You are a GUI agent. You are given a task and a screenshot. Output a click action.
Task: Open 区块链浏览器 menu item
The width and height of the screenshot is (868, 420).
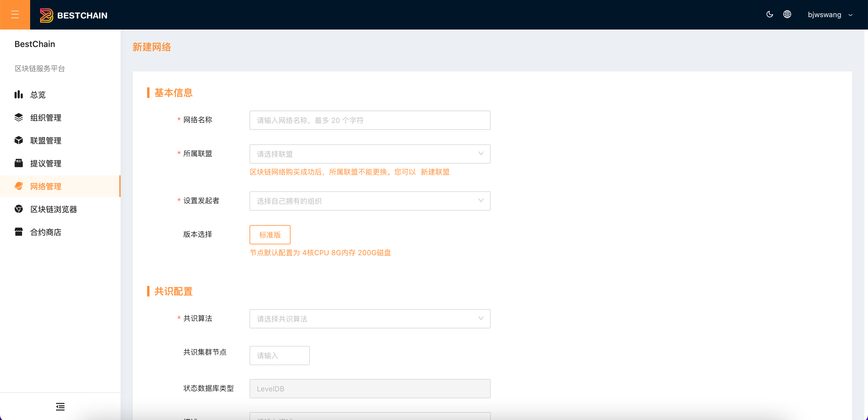(60, 209)
